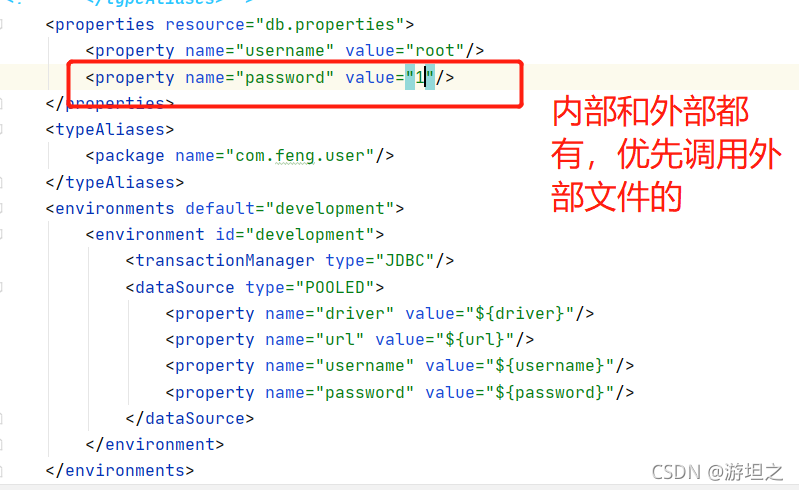Click the ${driver} placeholder value
The height and width of the screenshot is (490, 799).
tap(520, 313)
